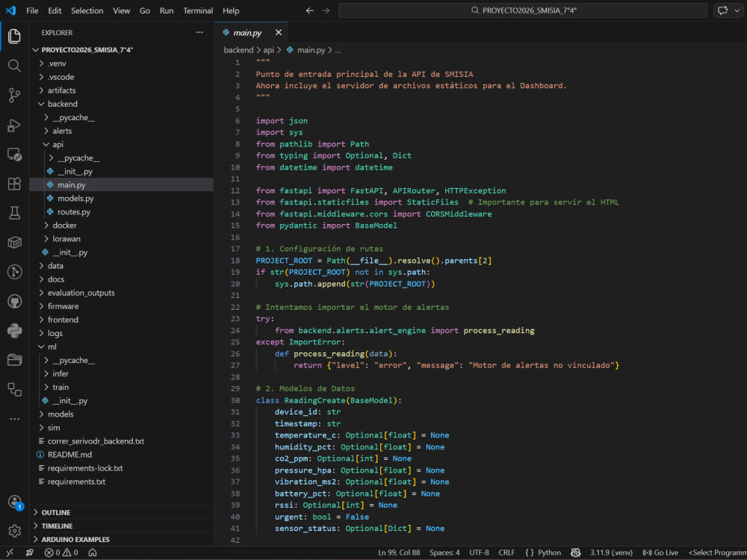Open the Testing flask view
Image resolution: width=747 pixels, height=560 pixels.
[14, 213]
